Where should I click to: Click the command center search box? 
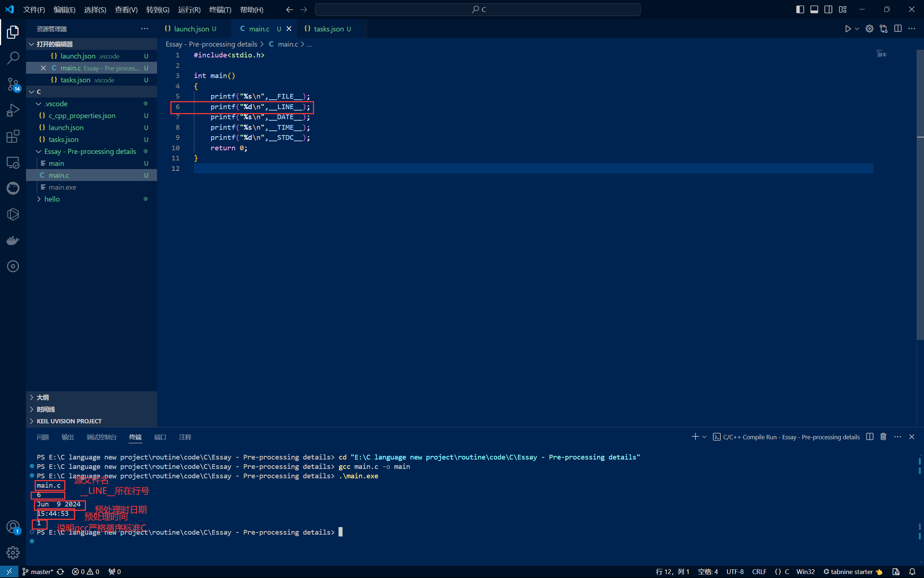[478, 9]
